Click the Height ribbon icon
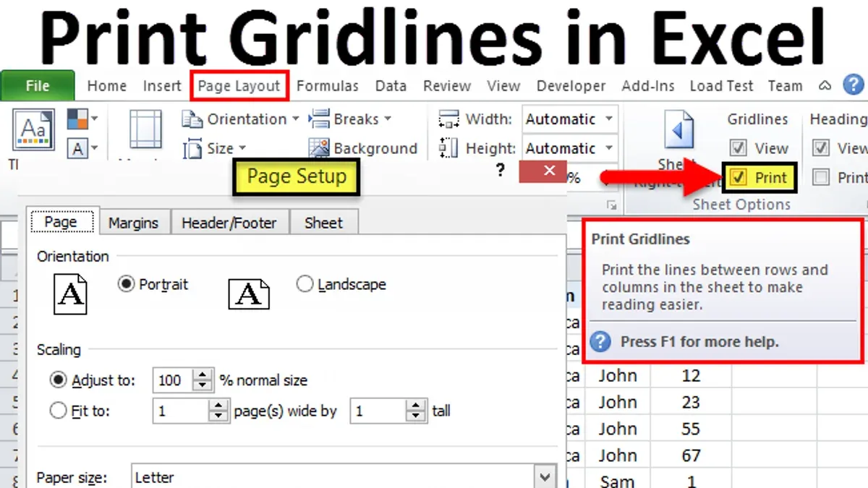The width and height of the screenshot is (868, 488). pos(448,149)
